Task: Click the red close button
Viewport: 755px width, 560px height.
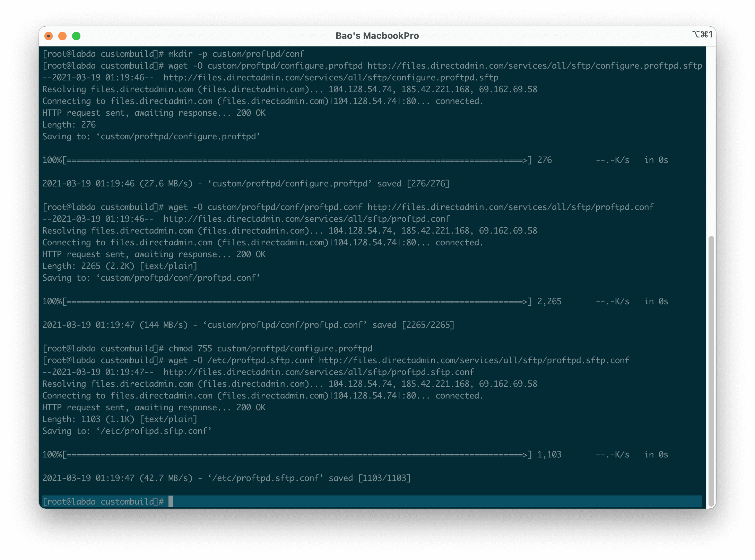Action: tap(49, 36)
